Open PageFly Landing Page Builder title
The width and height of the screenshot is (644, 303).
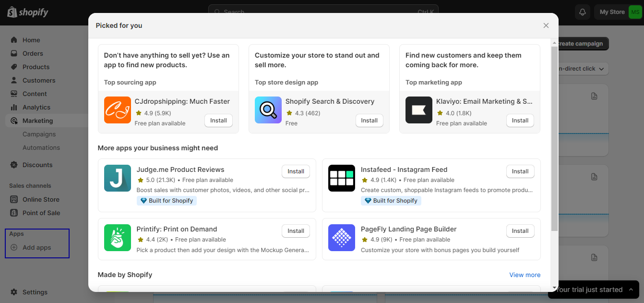409,229
